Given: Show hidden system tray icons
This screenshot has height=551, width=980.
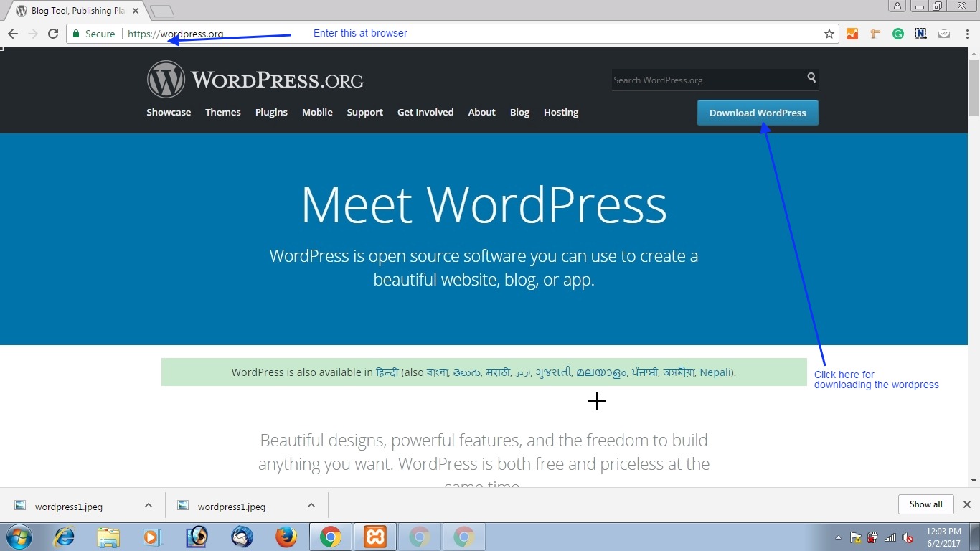Looking at the screenshot, I should [838, 537].
